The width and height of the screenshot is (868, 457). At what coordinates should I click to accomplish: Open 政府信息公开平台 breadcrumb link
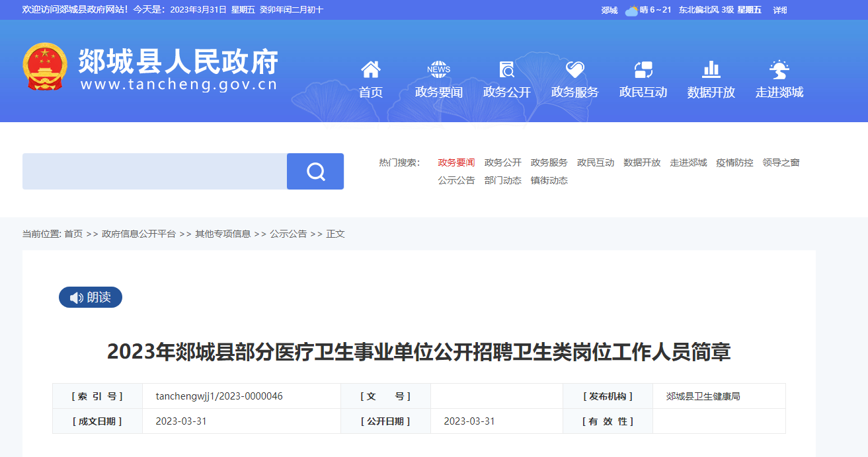pyautogui.click(x=139, y=234)
